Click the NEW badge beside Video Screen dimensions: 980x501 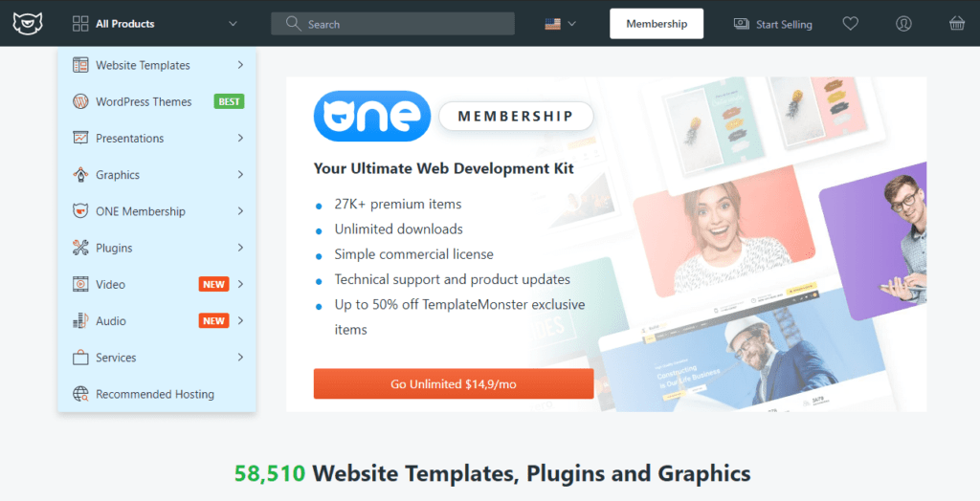coord(213,284)
